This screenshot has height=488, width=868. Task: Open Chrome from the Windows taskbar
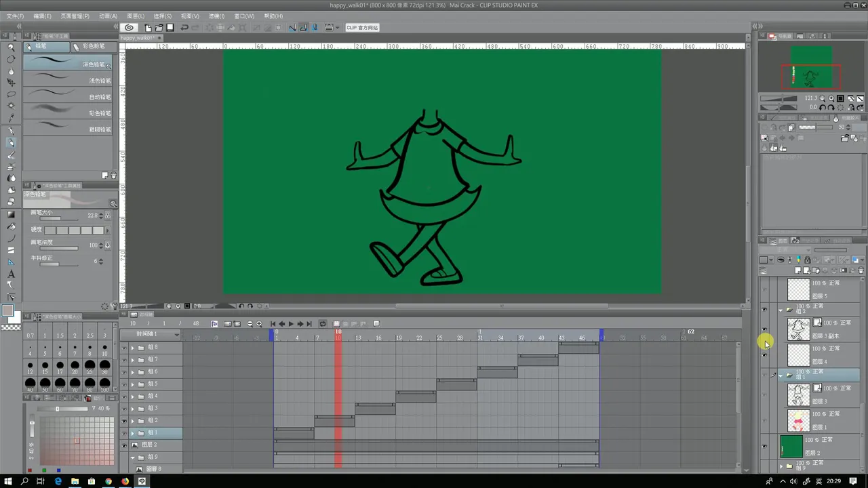click(x=108, y=481)
